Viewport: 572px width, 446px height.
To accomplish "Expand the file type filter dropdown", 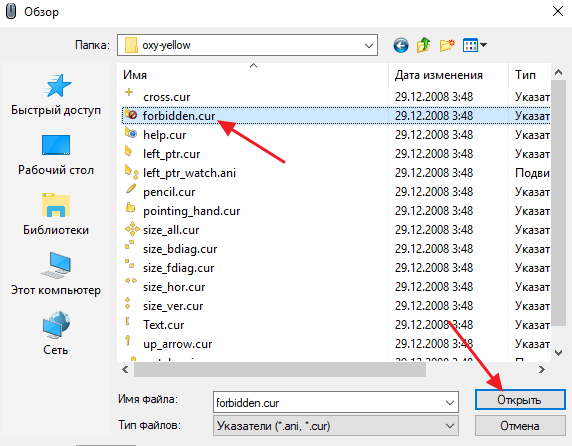I will (x=449, y=426).
